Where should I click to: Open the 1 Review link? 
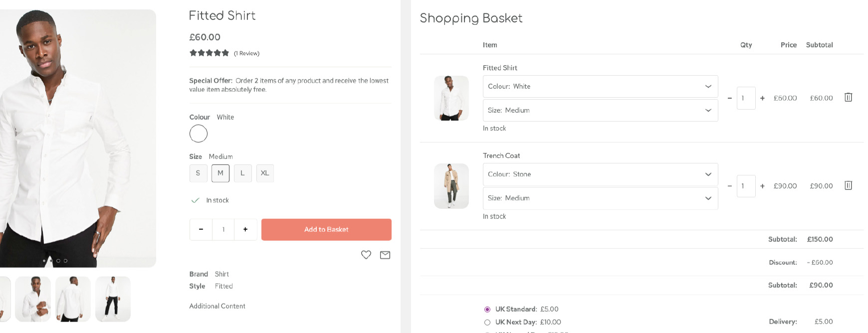[246, 53]
